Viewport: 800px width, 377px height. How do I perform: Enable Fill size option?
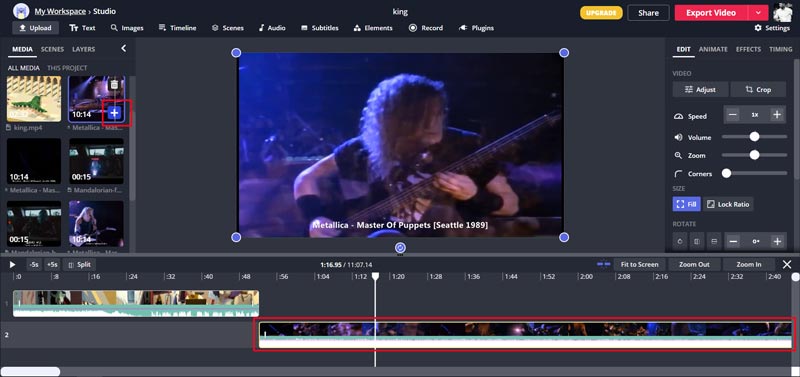686,204
